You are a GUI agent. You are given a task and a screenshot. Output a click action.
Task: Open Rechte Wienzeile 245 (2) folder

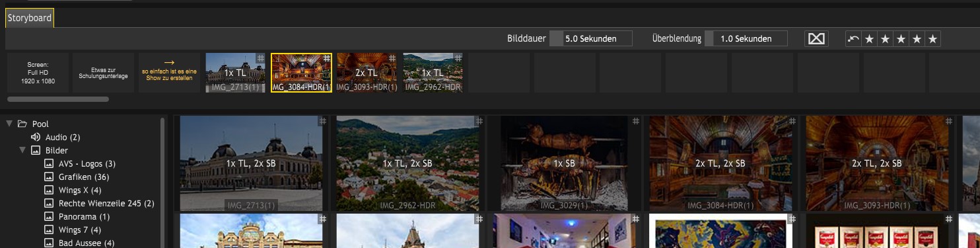pos(106,203)
